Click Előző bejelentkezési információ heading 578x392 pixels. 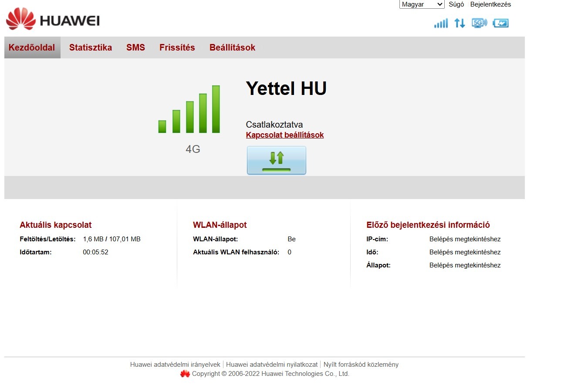click(428, 225)
